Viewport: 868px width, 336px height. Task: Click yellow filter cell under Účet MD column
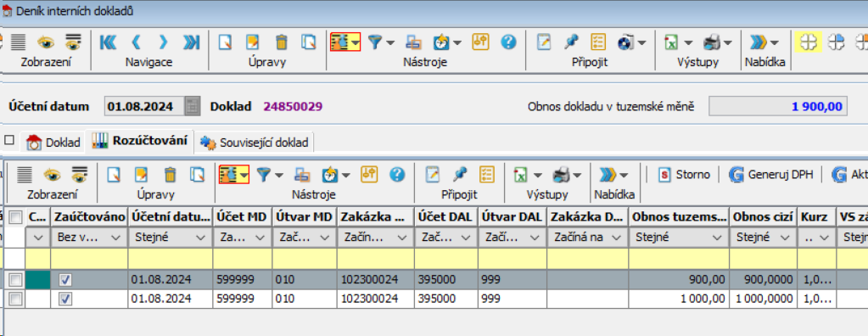(243, 259)
